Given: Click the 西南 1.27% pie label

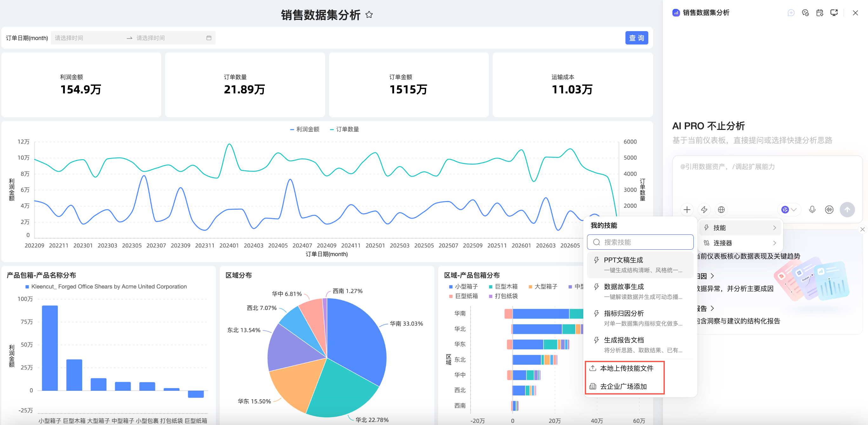Looking at the screenshot, I should click(347, 291).
